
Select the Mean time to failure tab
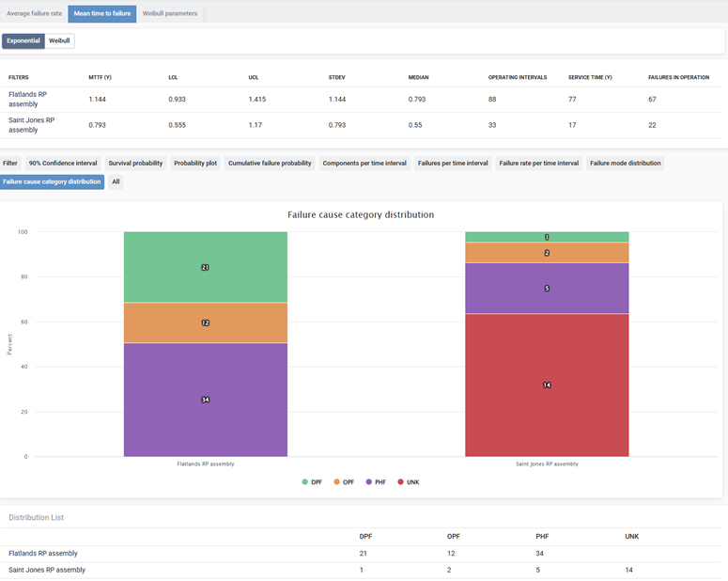(x=101, y=13)
